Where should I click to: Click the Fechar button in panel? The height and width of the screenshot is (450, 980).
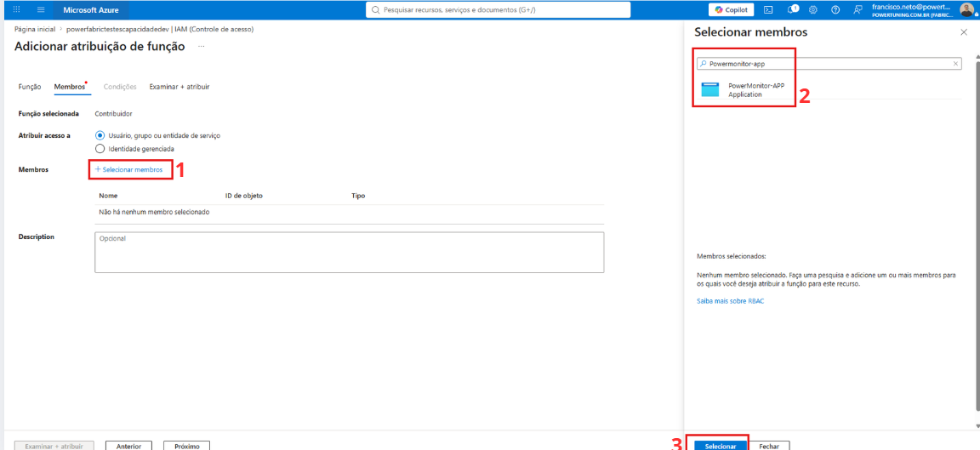pos(769,447)
